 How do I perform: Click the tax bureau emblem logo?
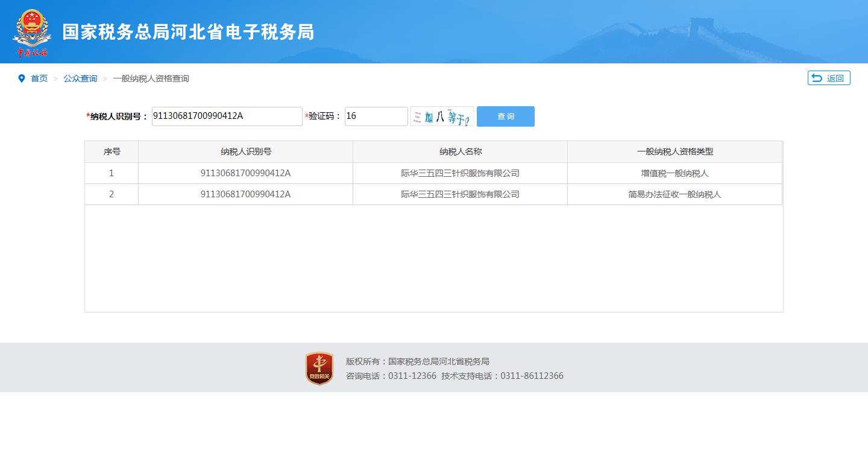coord(32,33)
